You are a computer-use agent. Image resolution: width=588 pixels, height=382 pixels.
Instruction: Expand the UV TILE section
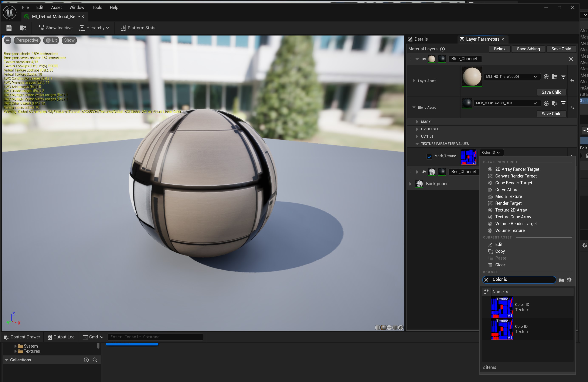click(417, 136)
